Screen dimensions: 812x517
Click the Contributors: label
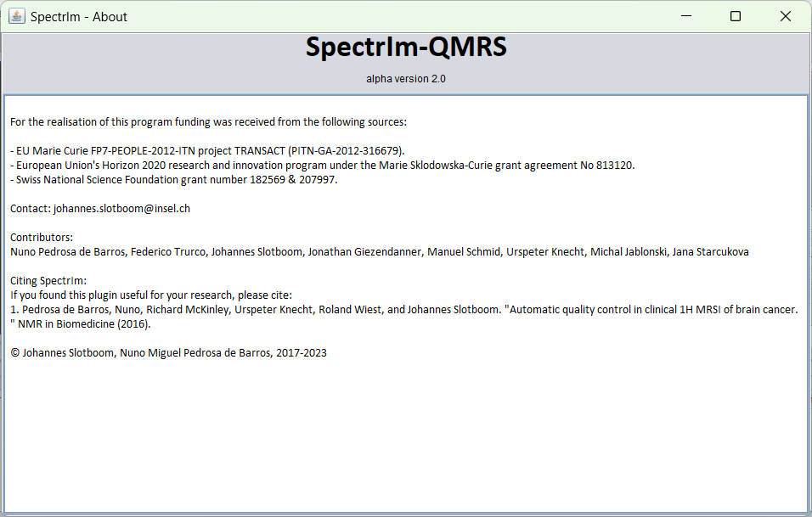click(x=42, y=238)
